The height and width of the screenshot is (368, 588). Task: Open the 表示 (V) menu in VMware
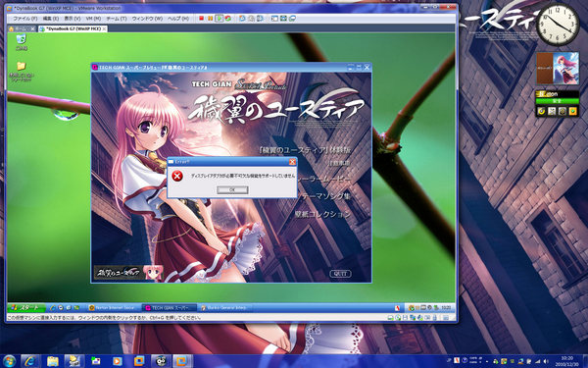click(73, 19)
